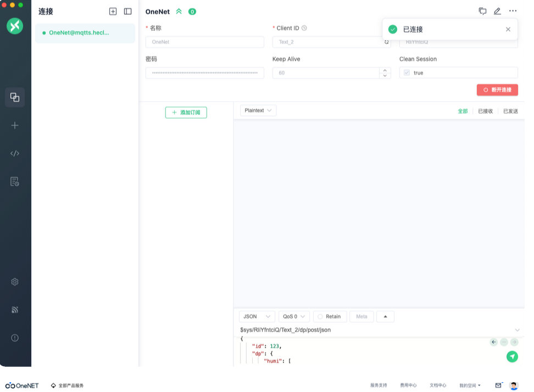Switch to the 已接收 messages tab

485,111
